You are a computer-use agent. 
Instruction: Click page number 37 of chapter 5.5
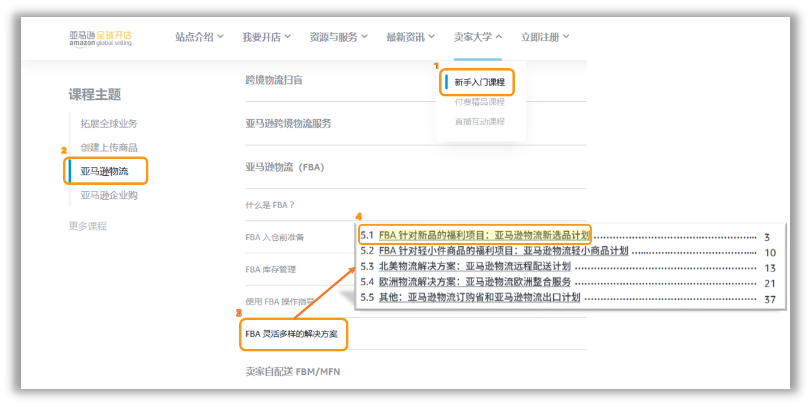(770, 299)
